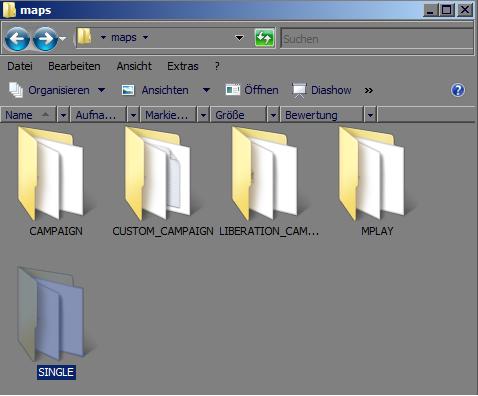Refresh folder with green arrows button

[264, 38]
